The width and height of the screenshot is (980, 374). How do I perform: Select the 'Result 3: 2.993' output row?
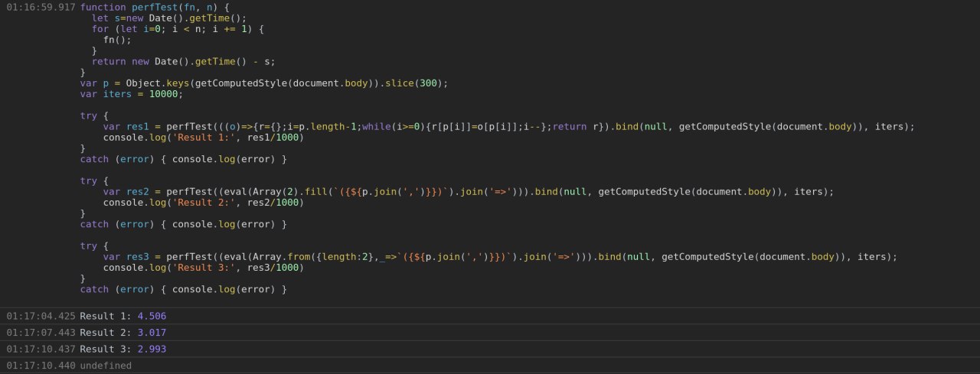click(490, 349)
